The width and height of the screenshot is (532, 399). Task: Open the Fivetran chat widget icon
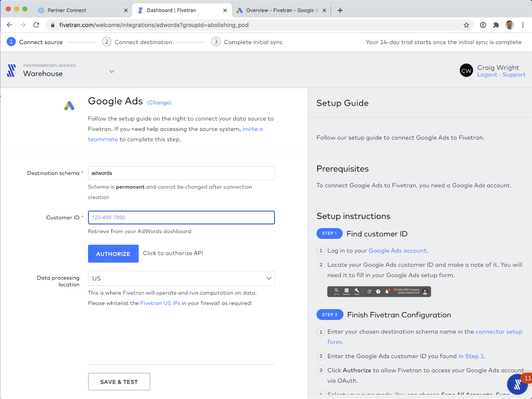(x=517, y=384)
